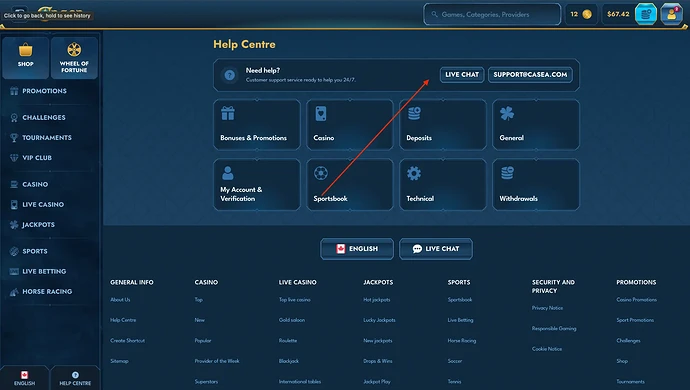
Task: Focus the Games, Categories, Providers search field
Action: pos(492,15)
